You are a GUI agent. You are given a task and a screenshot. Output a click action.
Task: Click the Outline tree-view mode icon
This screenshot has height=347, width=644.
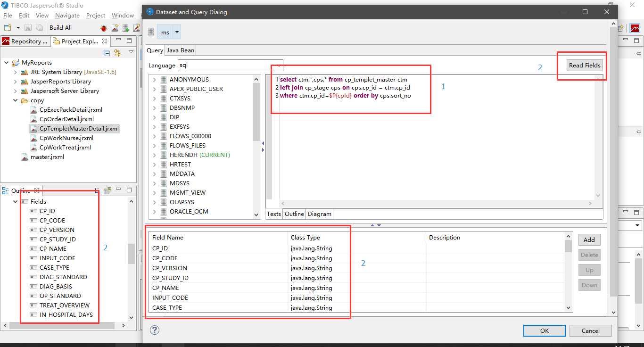point(97,190)
